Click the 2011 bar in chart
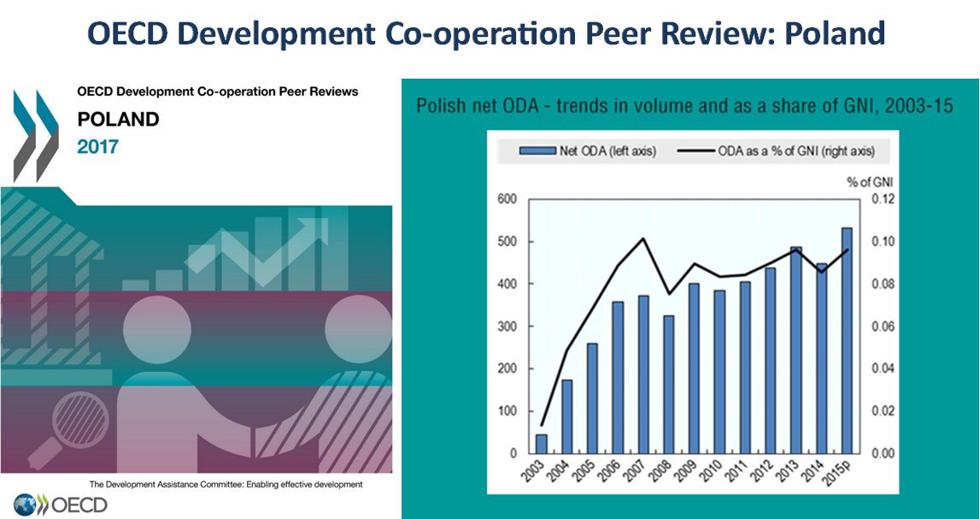The width and height of the screenshot is (980, 519). 745,368
